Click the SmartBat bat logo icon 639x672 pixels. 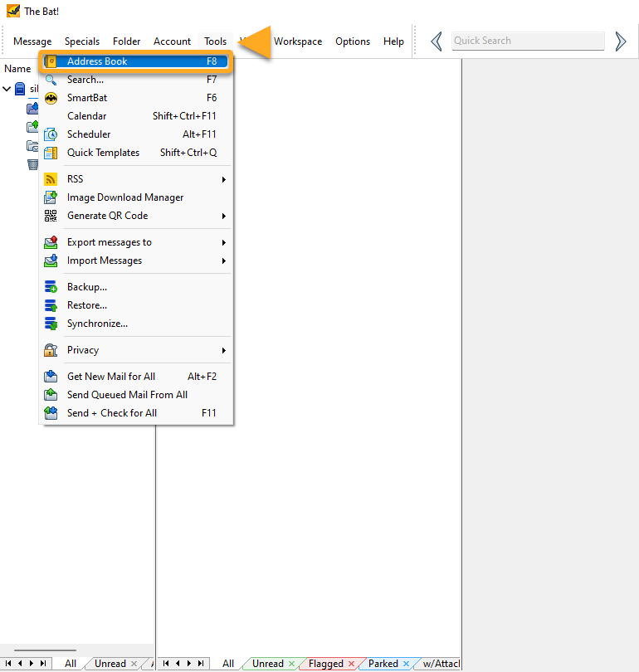(x=51, y=98)
